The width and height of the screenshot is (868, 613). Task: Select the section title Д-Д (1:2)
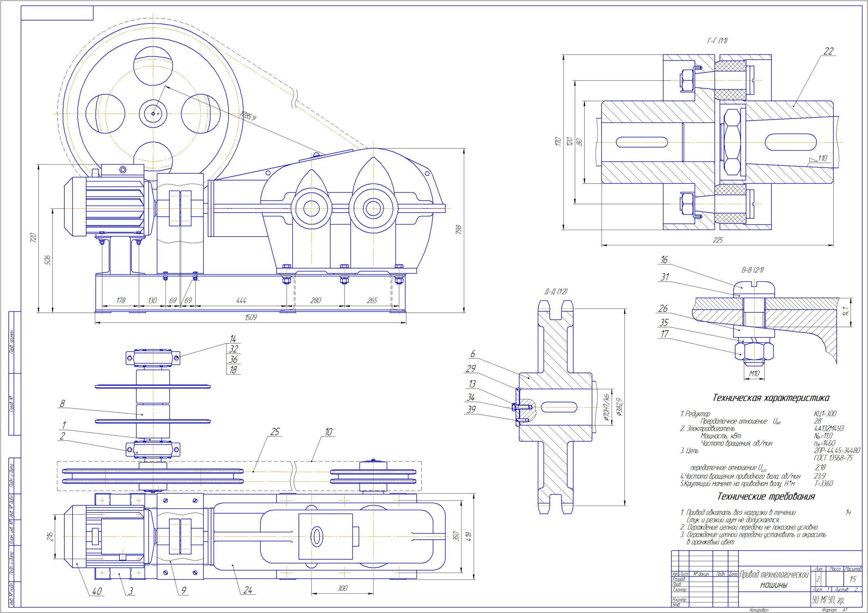tap(556, 291)
